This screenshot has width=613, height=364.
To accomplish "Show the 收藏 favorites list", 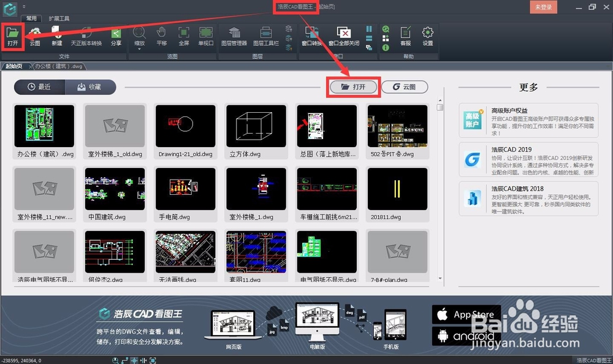I will tap(90, 87).
